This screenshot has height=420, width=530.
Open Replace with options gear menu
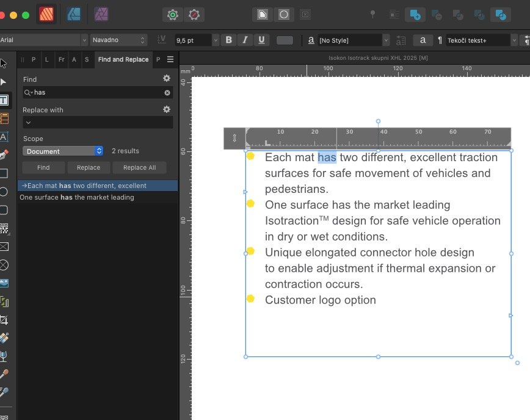click(x=167, y=109)
